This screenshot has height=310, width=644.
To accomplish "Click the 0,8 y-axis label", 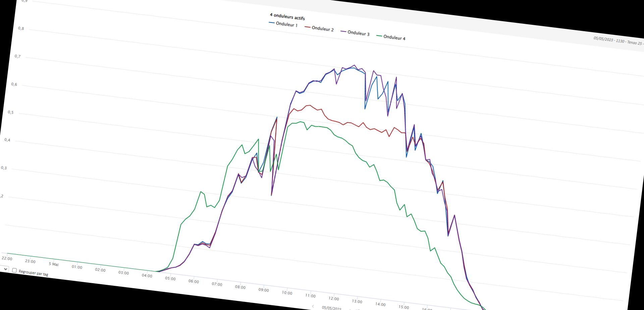I will tap(21, 29).
